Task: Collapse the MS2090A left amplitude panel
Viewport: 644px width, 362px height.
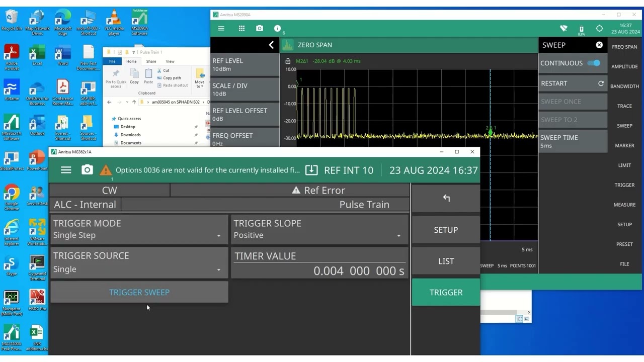Action: click(271, 45)
